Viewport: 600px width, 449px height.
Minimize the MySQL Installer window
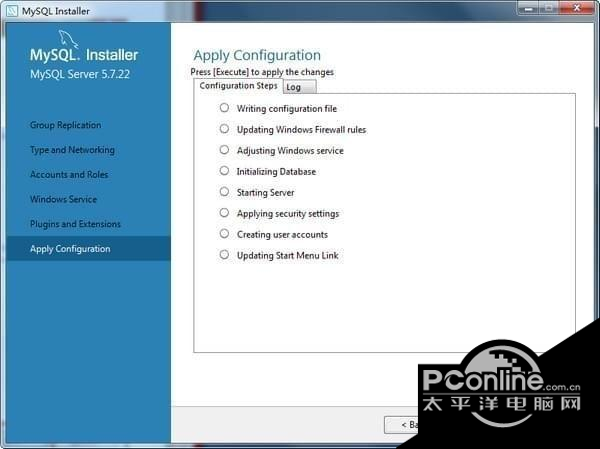530,8
